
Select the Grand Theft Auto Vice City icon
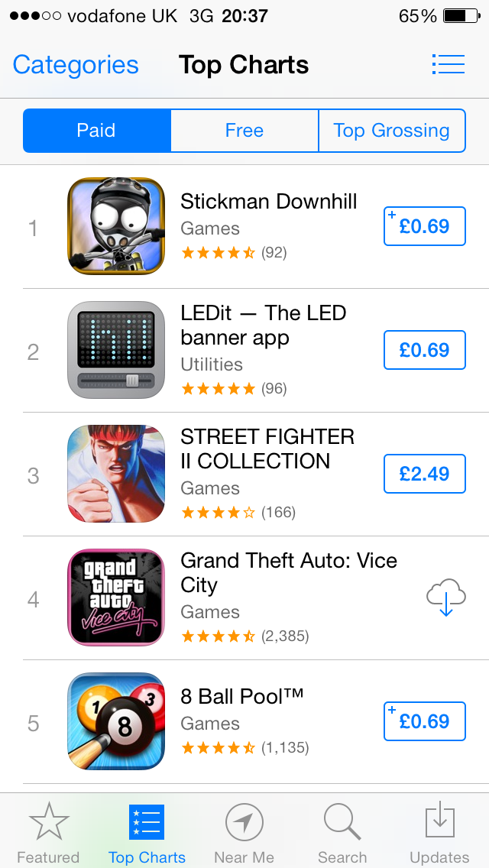(116, 598)
